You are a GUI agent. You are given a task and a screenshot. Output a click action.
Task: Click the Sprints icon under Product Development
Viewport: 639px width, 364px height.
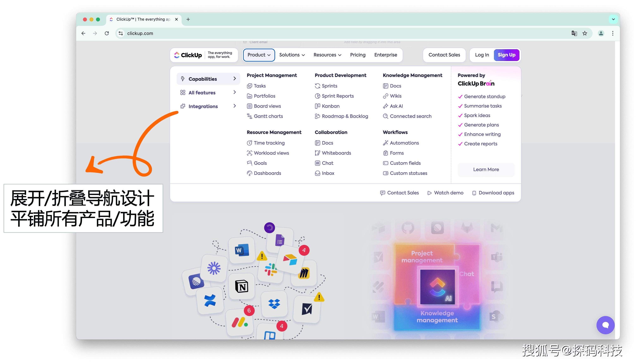pyautogui.click(x=318, y=86)
